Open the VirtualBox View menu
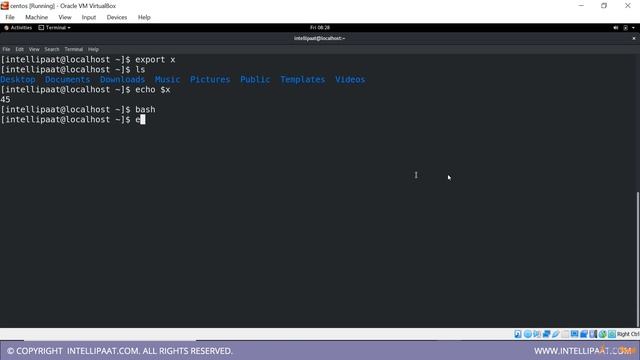640x360 pixels. (x=65, y=17)
